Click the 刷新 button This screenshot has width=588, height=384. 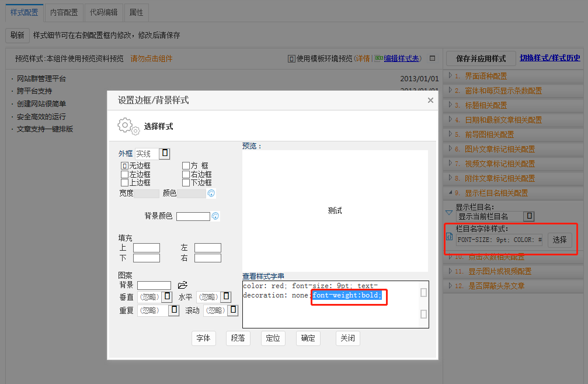click(18, 35)
